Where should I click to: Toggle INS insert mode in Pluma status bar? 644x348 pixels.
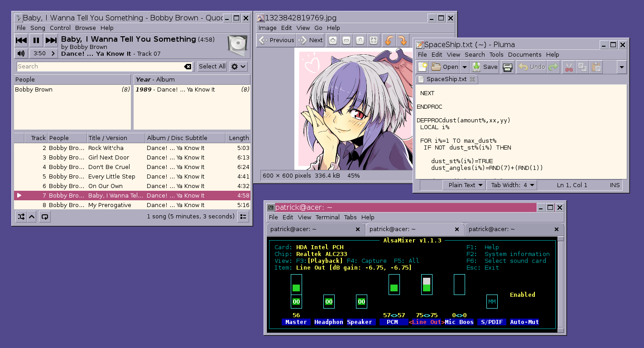tap(615, 185)
